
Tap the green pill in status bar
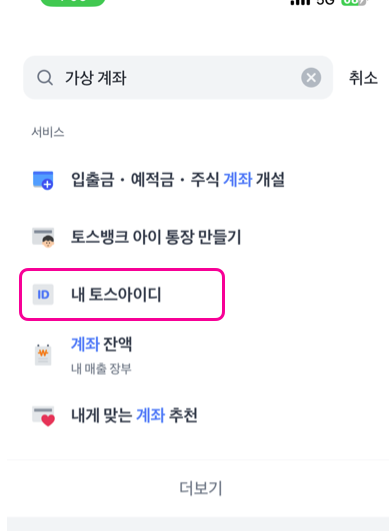(72, 3)
